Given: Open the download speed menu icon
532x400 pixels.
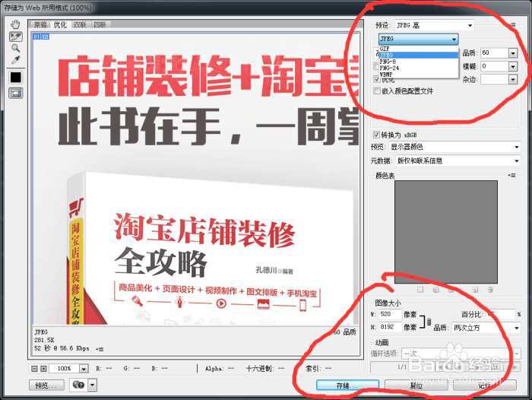Looking at the screenshot, I should pos(100,349).
